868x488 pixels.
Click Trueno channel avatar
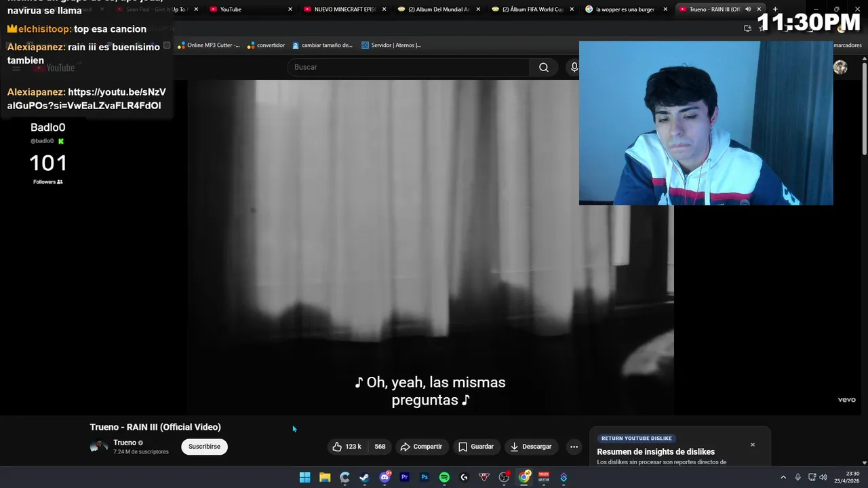[99, 446]
